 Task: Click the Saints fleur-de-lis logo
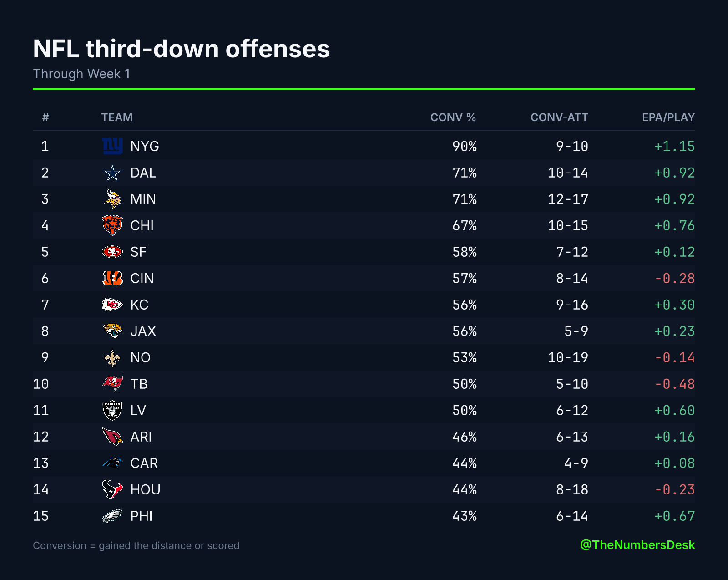click(112, 357)
